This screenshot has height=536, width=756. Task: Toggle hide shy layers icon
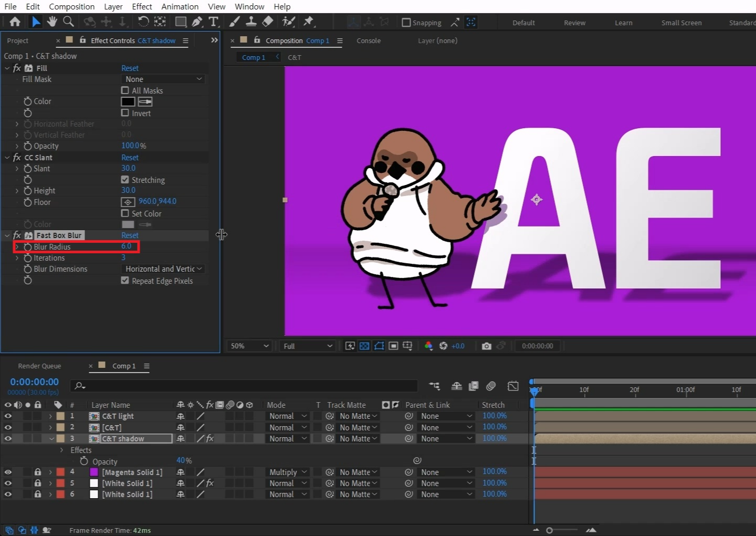[x=457, y=386]
